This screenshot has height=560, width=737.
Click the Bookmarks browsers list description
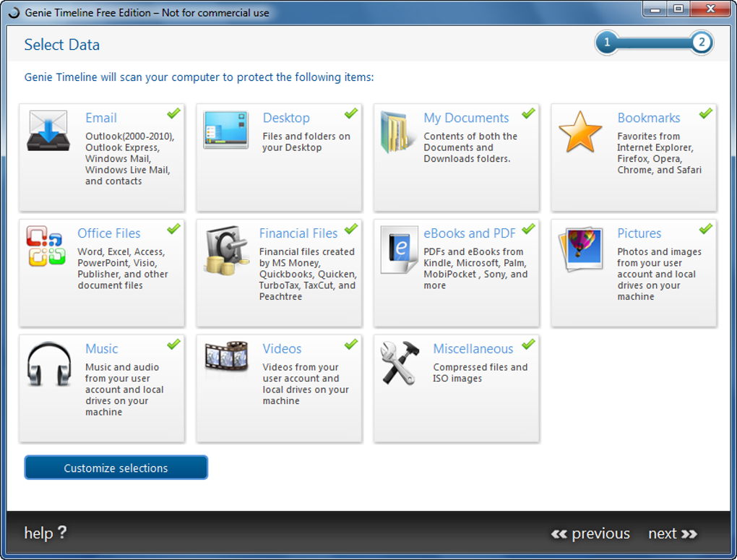(x=659, y=152)
